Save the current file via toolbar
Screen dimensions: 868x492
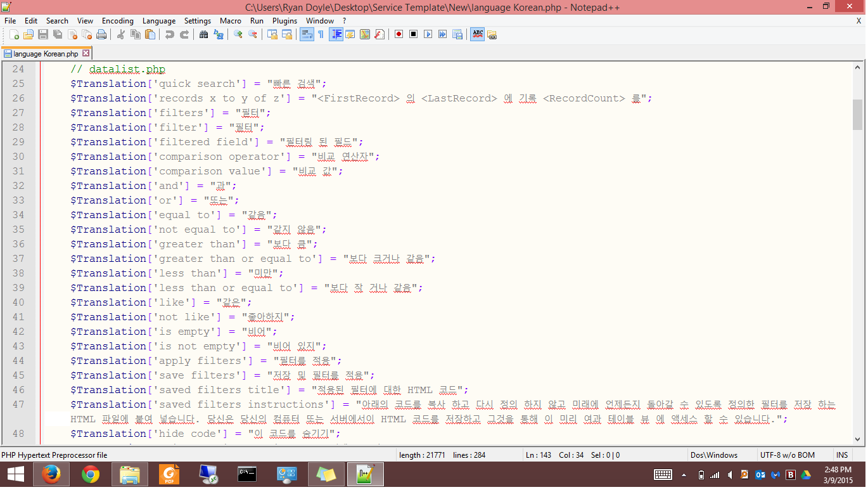point(43,34)
